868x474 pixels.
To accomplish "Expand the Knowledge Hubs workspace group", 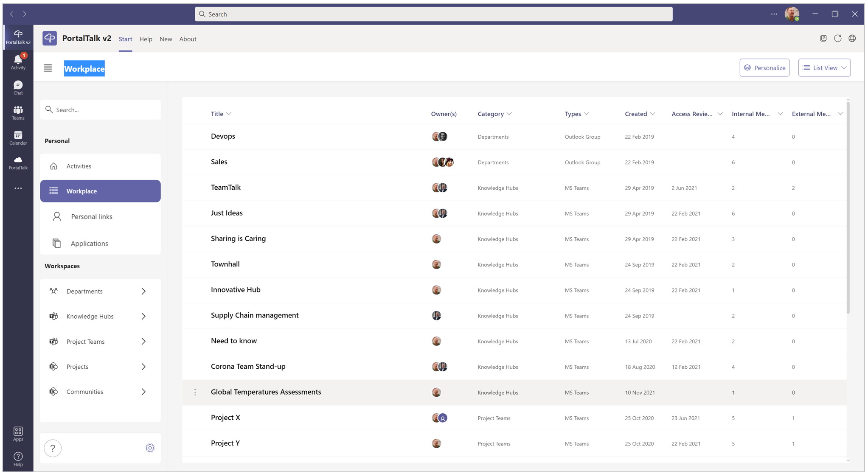I will coord(143,317).
